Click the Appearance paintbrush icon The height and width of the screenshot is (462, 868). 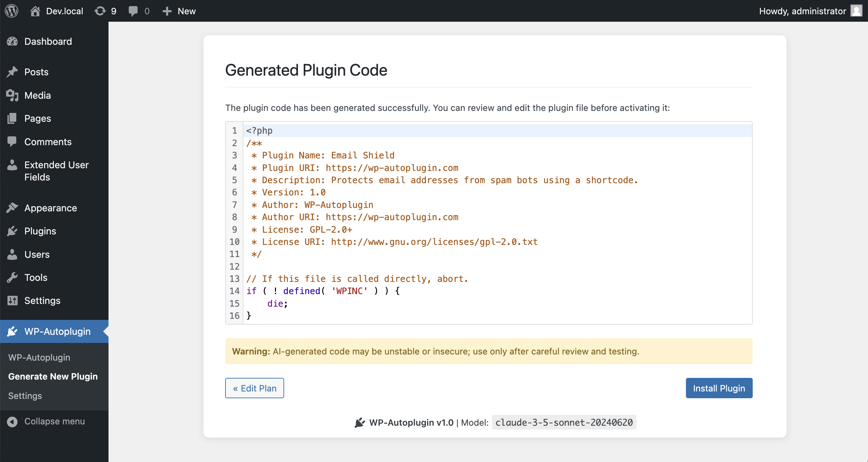coord(12,208)
